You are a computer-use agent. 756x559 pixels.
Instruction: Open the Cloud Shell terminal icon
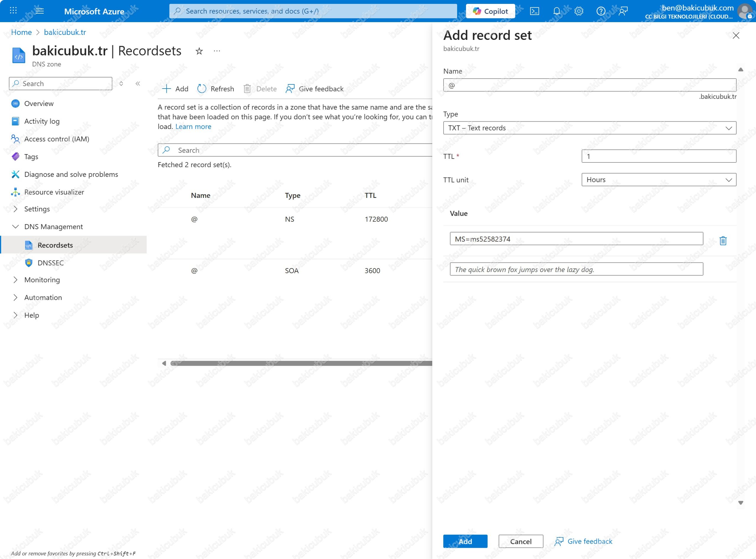point(534,11)
